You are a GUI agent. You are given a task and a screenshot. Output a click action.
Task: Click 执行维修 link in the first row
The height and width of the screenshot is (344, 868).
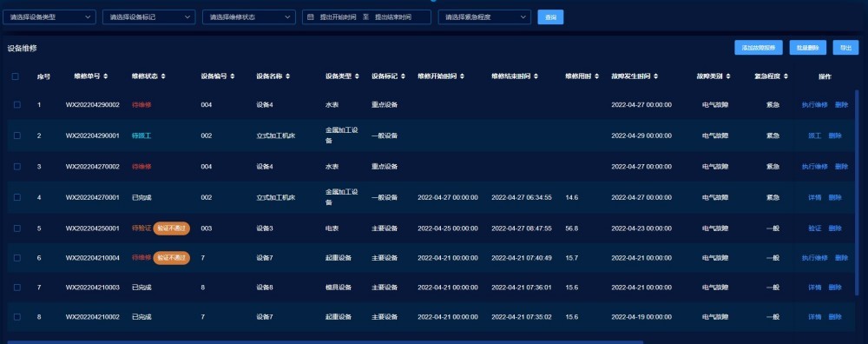[814, 105]
